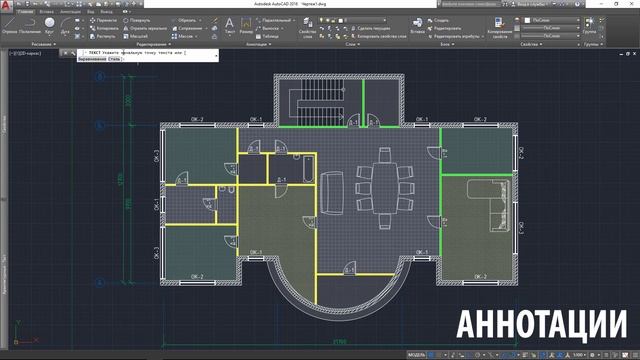Expand the Редактирование panel dropdown
This screenshot has width=640, height=360.
(x=153, y=44)
